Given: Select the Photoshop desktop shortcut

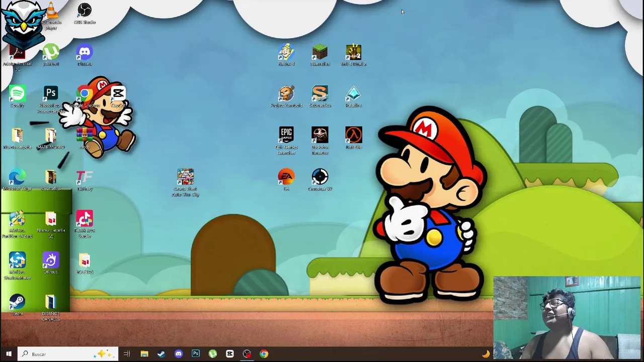Looking at the screenshot, I should coord(51,94).
